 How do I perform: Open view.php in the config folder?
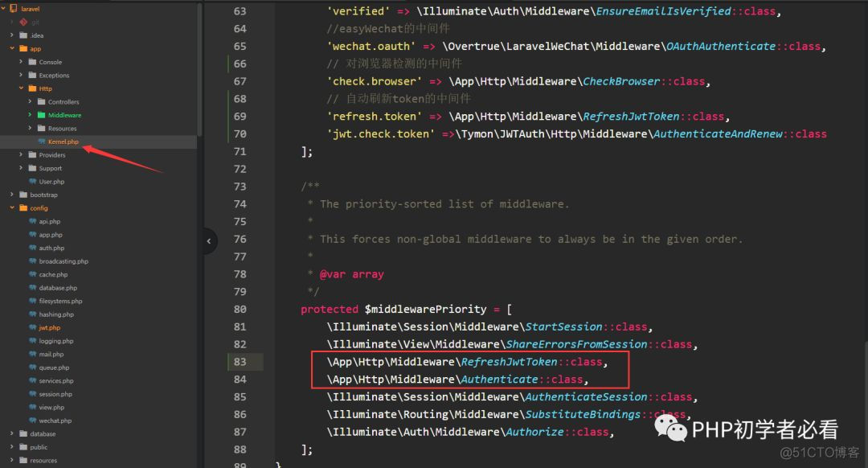click(51, 408)
